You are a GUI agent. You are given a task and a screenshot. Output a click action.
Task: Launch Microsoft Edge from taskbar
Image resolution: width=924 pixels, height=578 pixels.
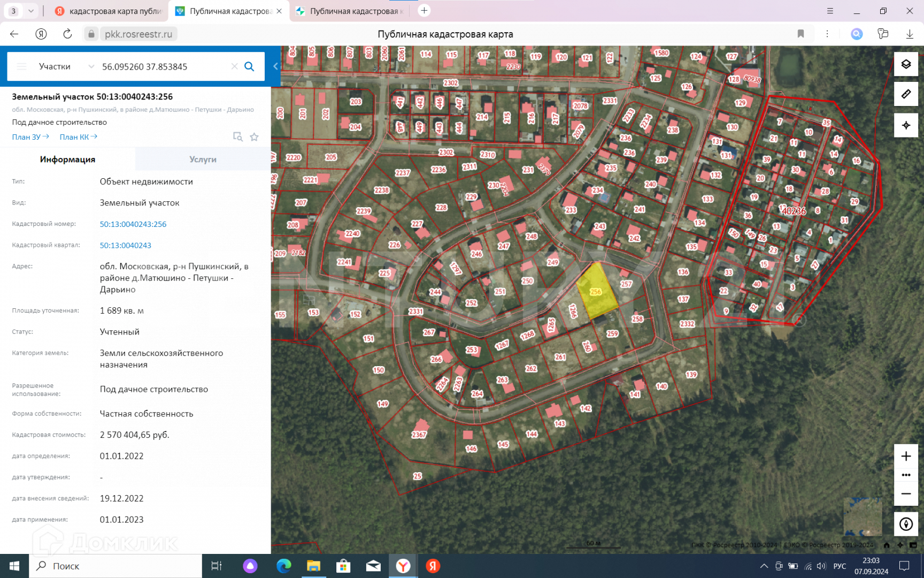point(283,566)
